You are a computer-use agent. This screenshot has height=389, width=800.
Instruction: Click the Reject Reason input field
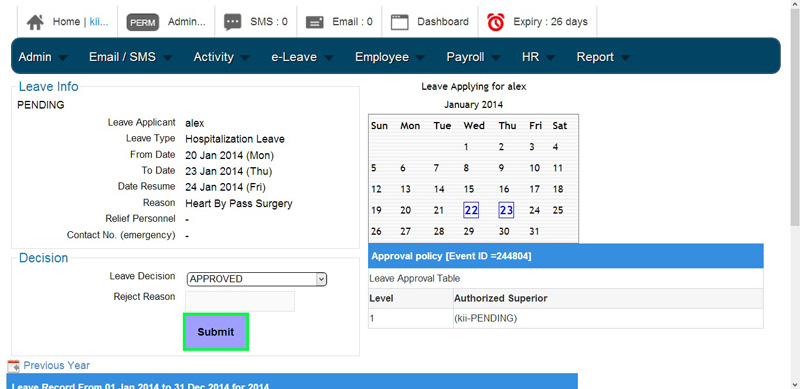point(240,301)
